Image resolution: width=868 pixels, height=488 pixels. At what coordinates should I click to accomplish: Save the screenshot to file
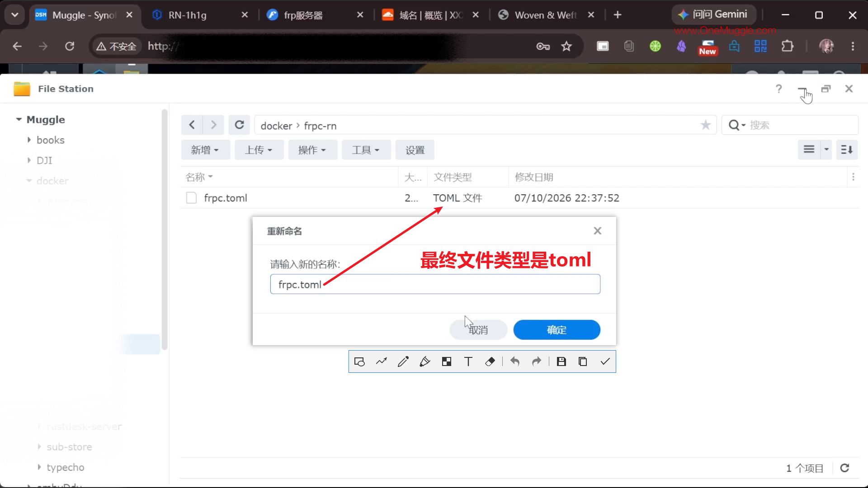click(561, 361)
